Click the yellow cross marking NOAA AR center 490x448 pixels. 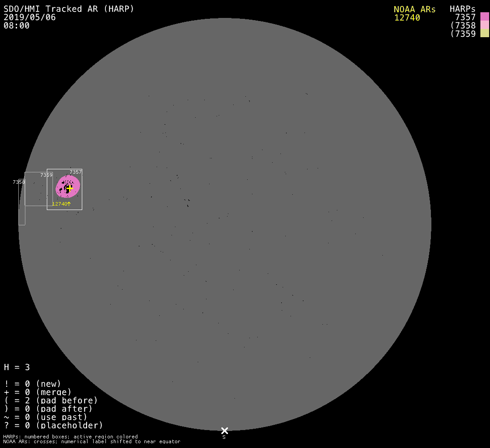(x=69, y=188)
